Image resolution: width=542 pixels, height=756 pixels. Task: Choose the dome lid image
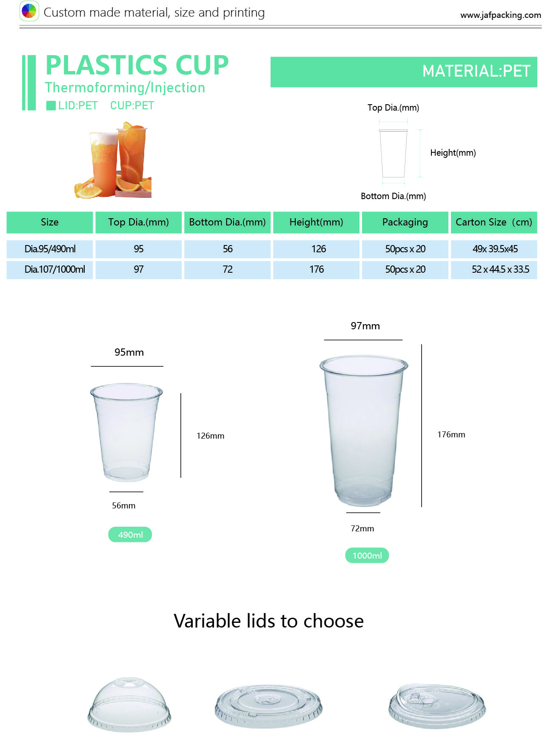pos(129,704)
